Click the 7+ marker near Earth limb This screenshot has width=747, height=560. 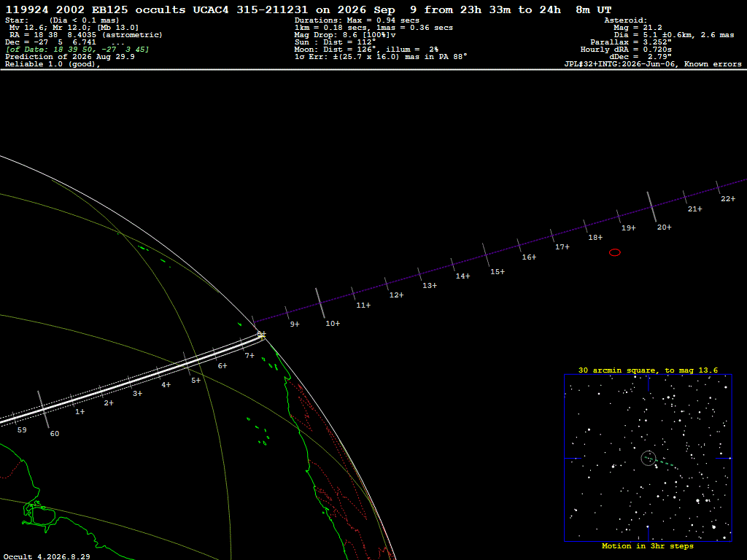tap(249, 355)
